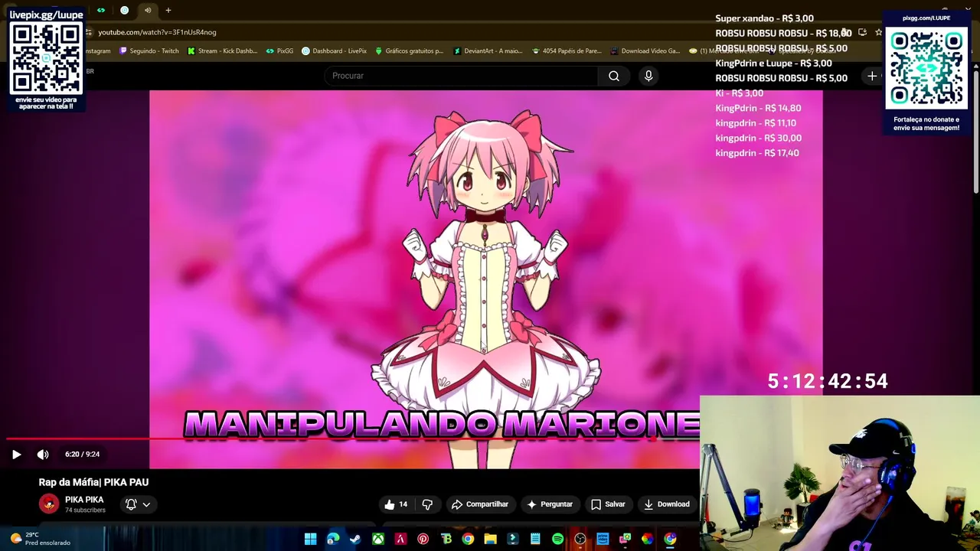Click the bookmark star in the address bar
980x551 pixels.
tap(878, 32)
